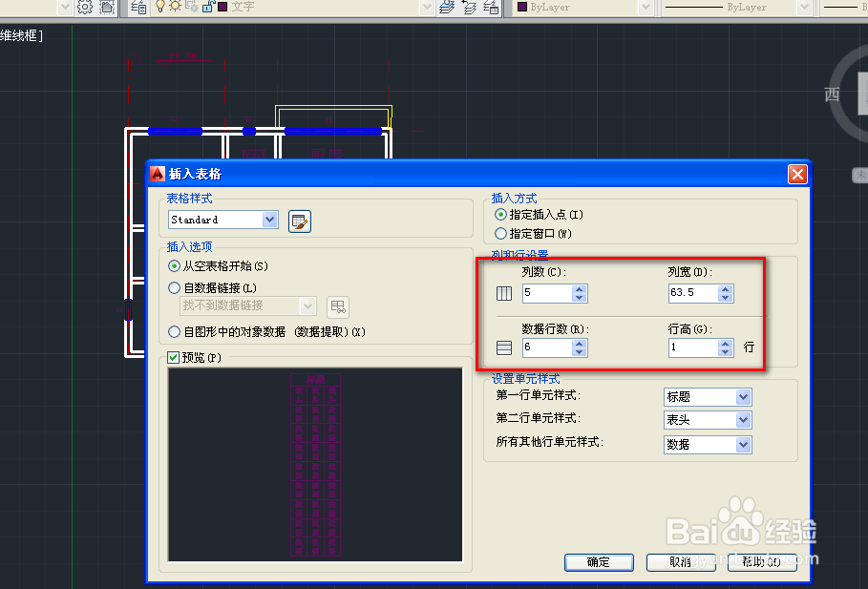868x589 pixels.
Task: Click the data link manager icon
Action: click(339, 307)
